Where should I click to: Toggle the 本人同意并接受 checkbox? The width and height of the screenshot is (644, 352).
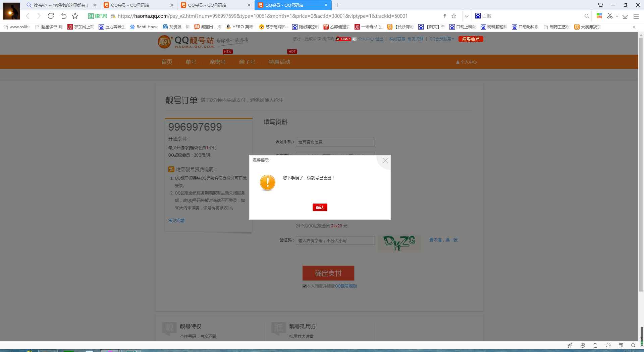coord(305,286)
